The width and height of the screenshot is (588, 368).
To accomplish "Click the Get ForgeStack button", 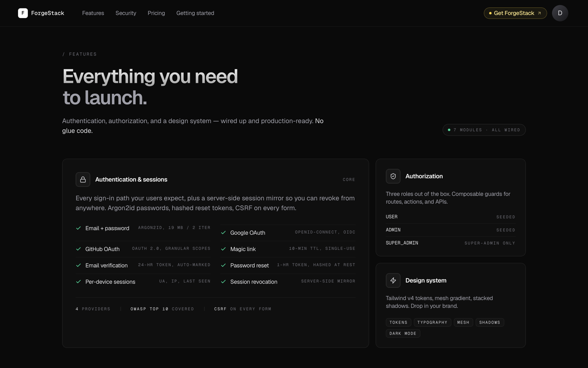I will tap(515, 13).
